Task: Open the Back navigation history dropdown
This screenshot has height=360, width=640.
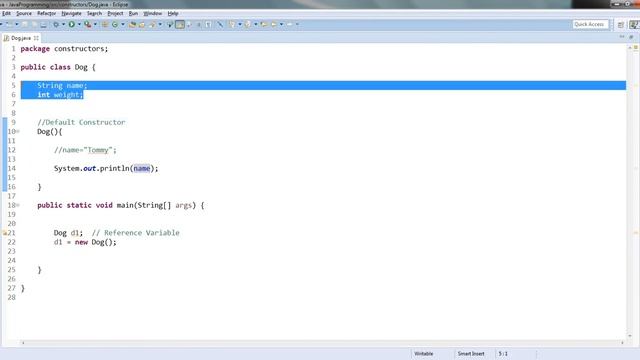Action: coord(281,24)
